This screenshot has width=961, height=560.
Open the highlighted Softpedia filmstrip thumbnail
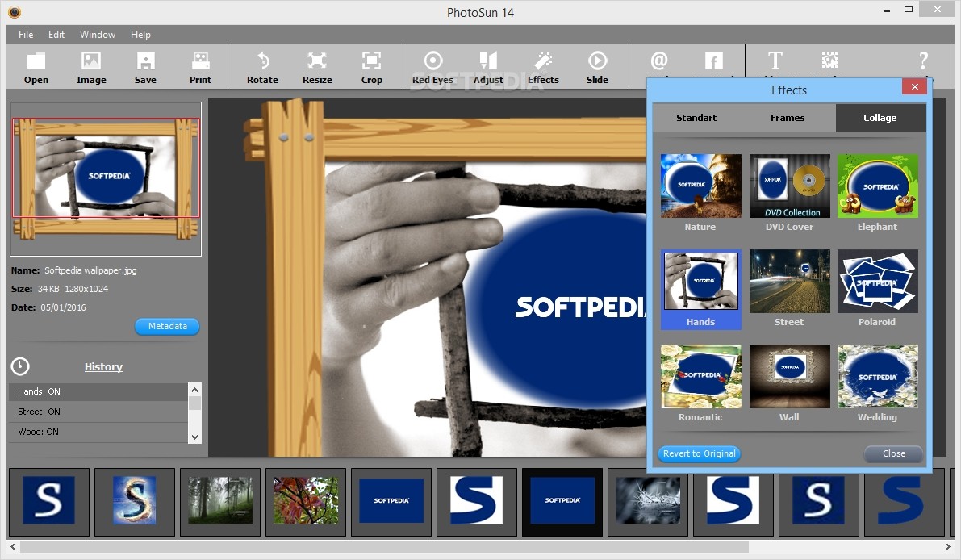[x=562, y=502]
